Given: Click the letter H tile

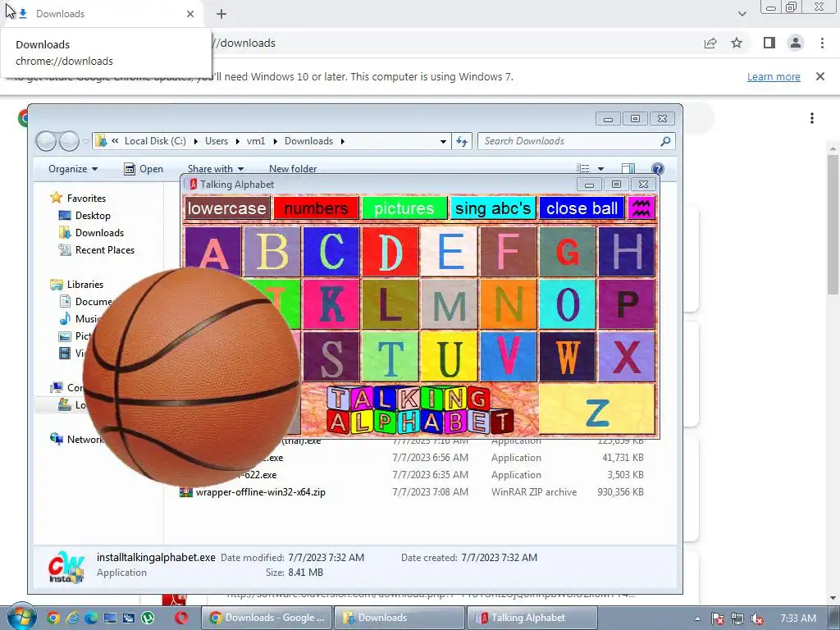Looking at the screenshot, I should pyautogui.click(x=627, y=251).
